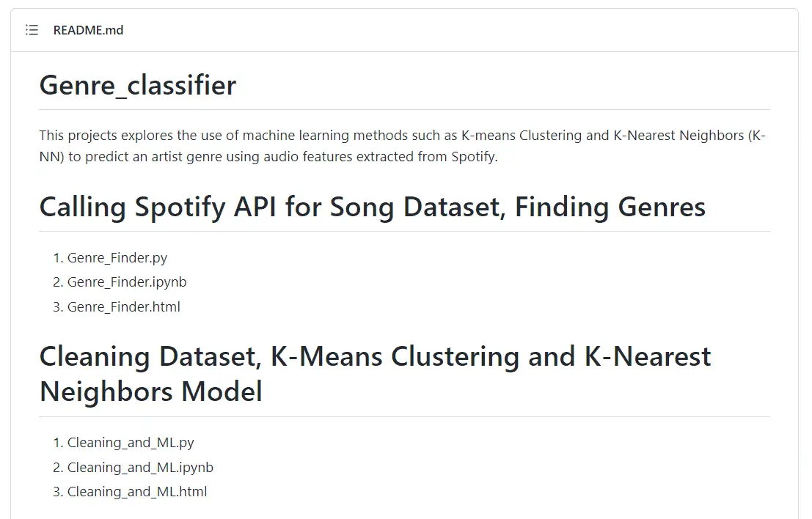Click the Genre_classifier page title
Screen dimensions: 812x519
tap(137, 85)
